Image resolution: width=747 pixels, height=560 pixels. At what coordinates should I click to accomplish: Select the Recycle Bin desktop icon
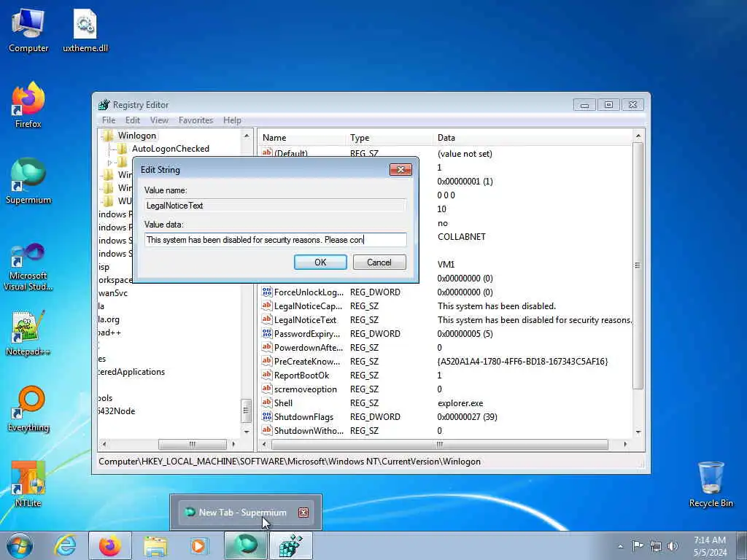711,484
